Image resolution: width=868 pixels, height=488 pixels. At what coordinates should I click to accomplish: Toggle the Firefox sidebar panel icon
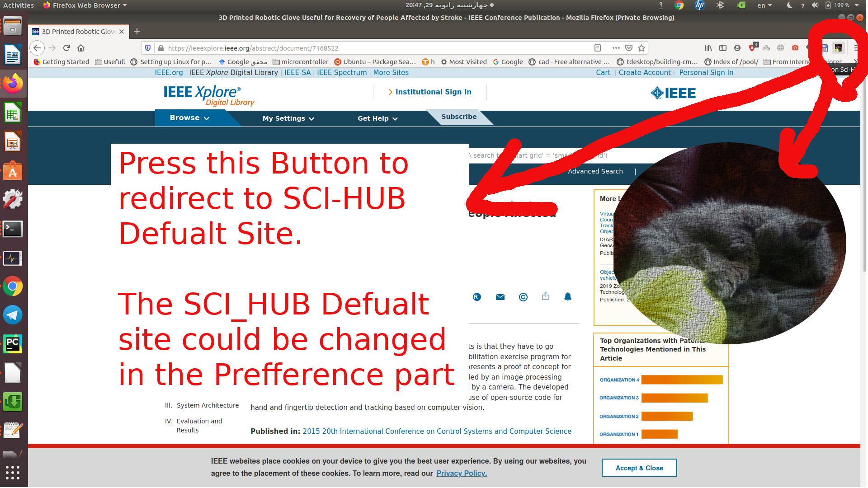tap(722, 48)
